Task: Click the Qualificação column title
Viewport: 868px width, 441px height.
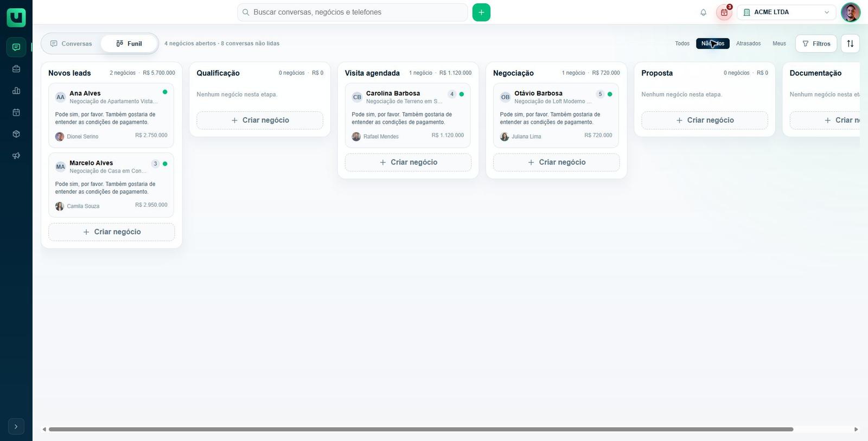Action: click(x=218, y=73)
